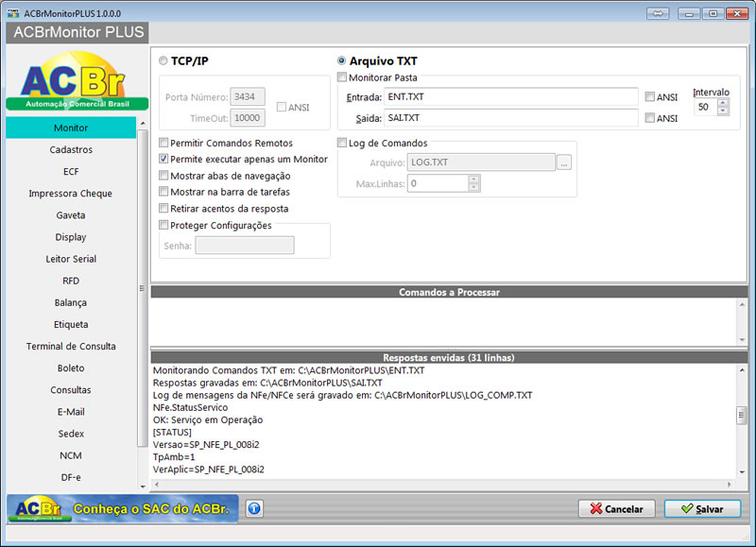The width and height of the screenshot is (756, 547).
Task: Open the ECF section
Action: [71, 172]
